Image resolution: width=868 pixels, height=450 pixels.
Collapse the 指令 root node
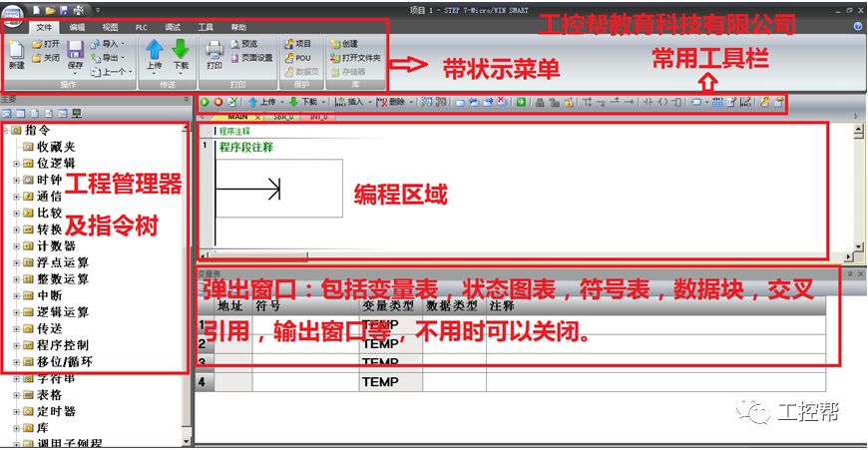point(5,130)
